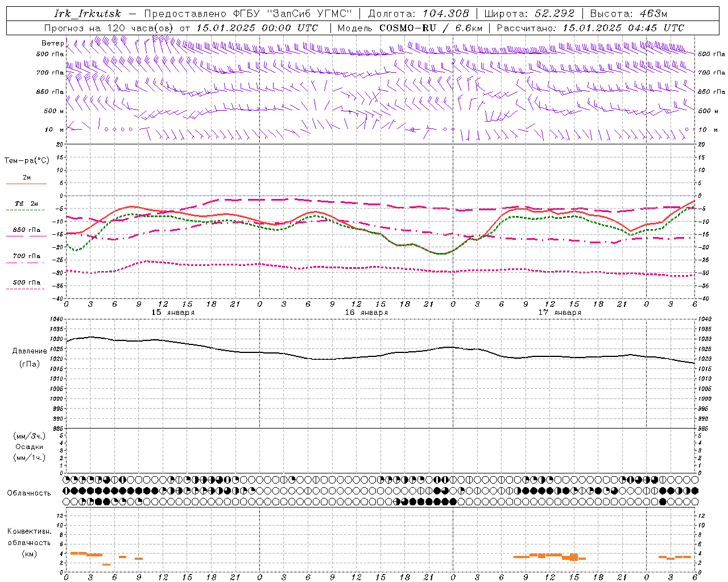Image resolution: width=728 pixels, height=582 pixels.
Task: Click the 1040 value on left pressure axis
Action: click(x=56, y=319)
